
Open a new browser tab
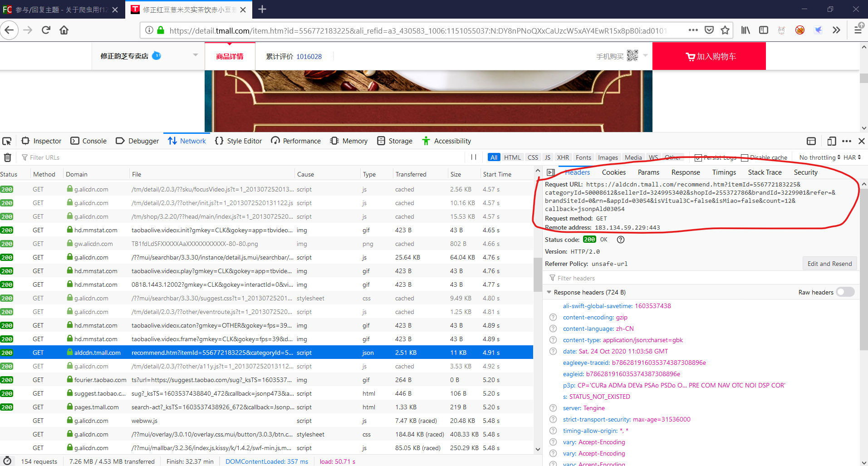[x=262, y=9]
